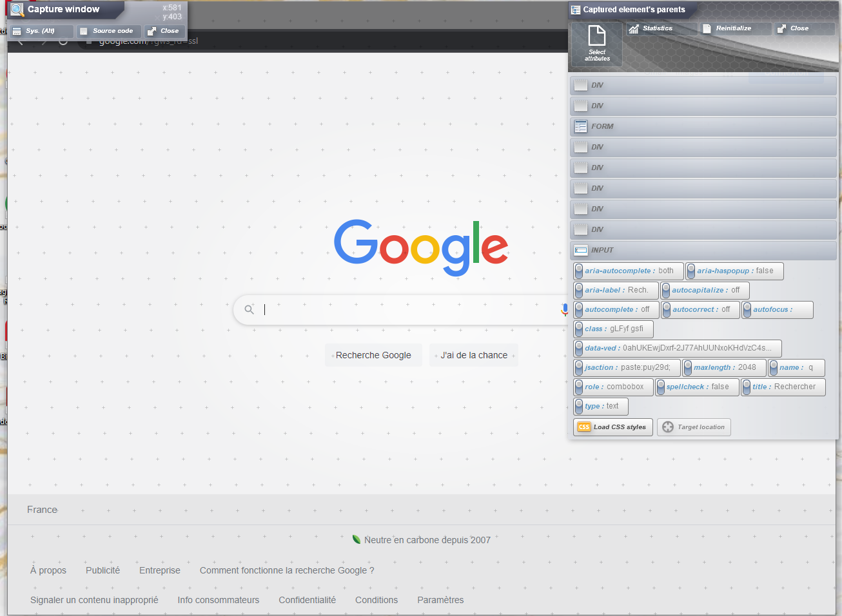Click the Sys. (Alt) window icon
This screenshot has width=842, height=616.
(17, 31)
